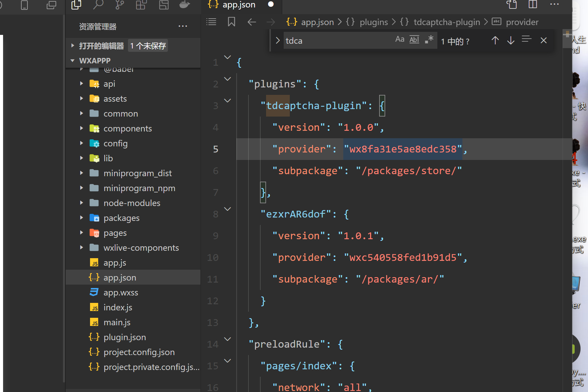Split the editor with the split icon
588x392 pixels.
pyautogui.click(x=533, y=4)
